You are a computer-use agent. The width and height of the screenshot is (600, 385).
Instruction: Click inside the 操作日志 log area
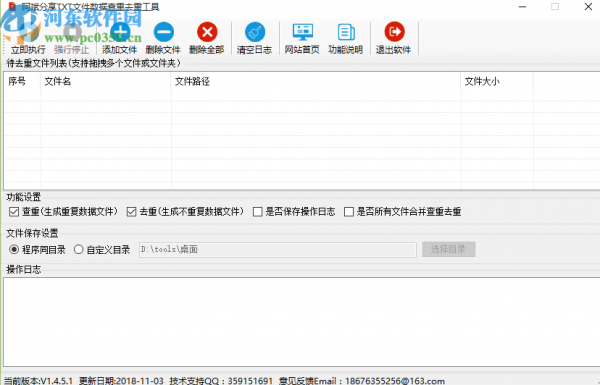[x=302, y=322]
